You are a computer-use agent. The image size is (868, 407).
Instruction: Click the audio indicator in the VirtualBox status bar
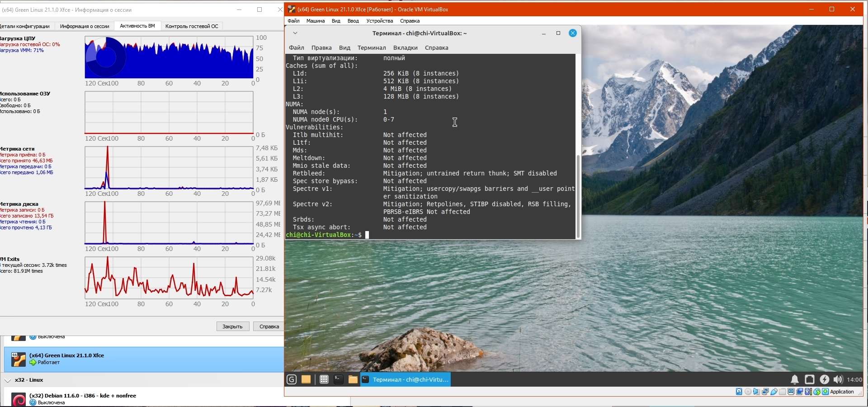click(756, 392)
